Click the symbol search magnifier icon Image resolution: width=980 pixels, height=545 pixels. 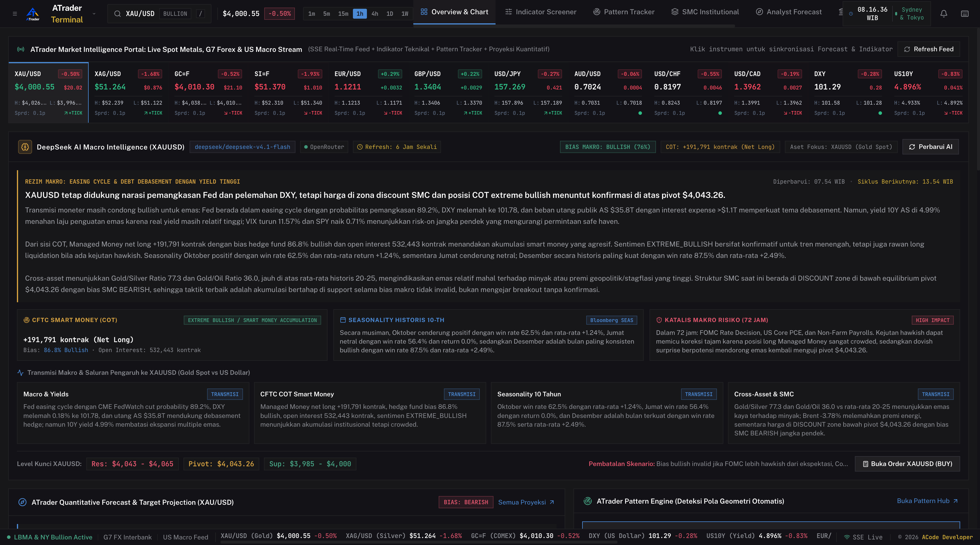118,14
